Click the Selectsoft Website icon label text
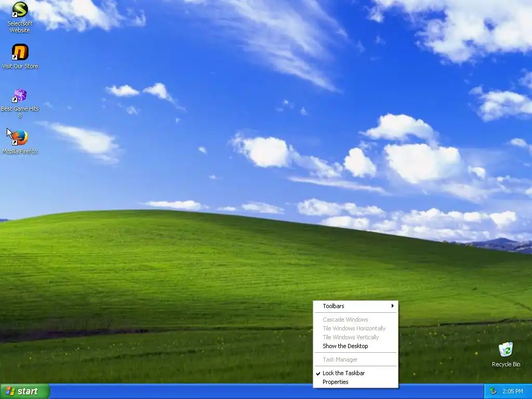The height and width of the screenshot is (399, 532). 20,27
